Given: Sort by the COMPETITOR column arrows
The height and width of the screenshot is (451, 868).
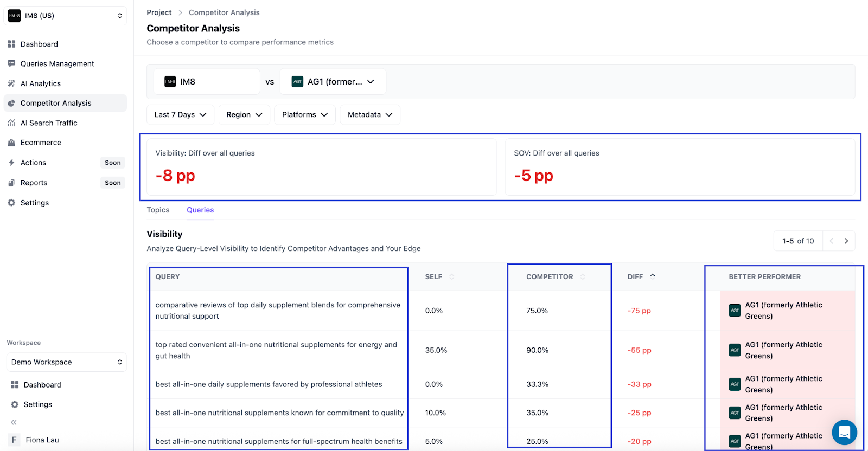Looking at the screenshot, I should (x=583, y=276).
